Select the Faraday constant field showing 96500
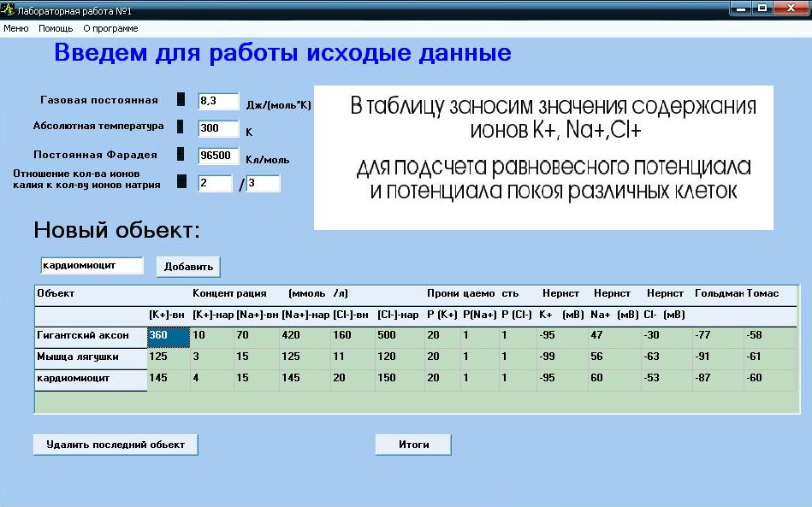The height and width of the screenshot is (507, 812). click(x=217, y=156)
